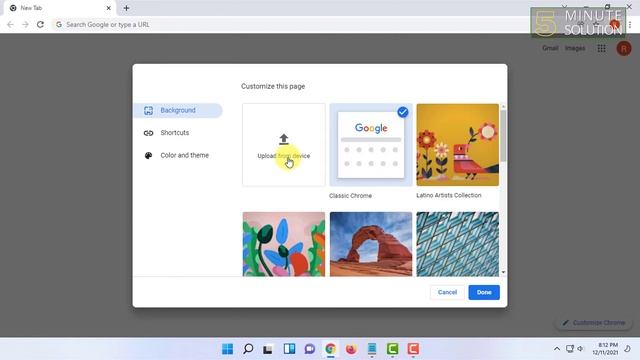Screen dimensions: 640x360
Task: Click the Background sidebar icon
Action: click(149, 111)
